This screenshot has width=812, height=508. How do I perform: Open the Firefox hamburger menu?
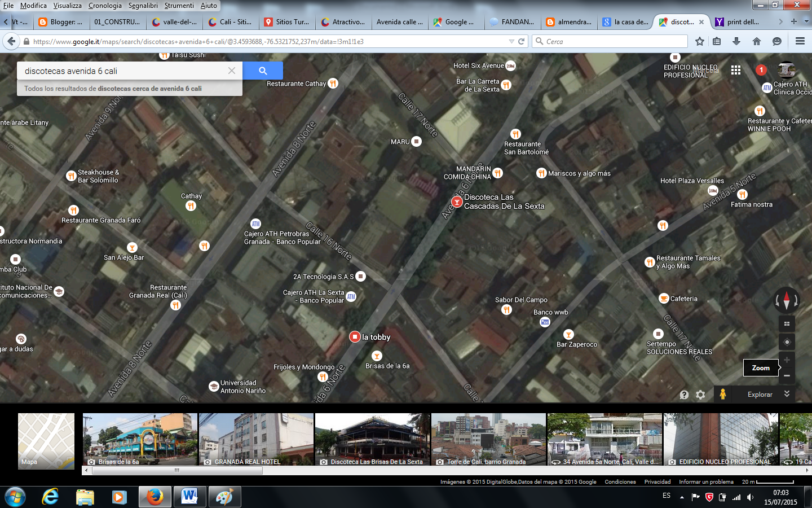800,41
